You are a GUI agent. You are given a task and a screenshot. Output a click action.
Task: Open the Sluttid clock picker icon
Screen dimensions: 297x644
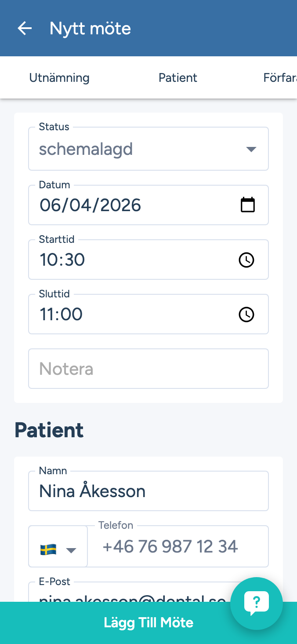pos(246,315)
